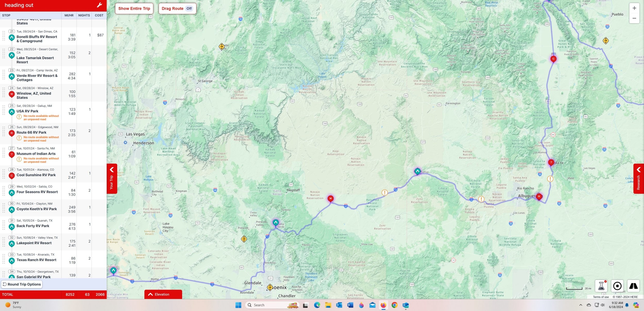Open Terms of use link
Image resolution: width=644 pixels, height=311 pixels.
pos(601,297)
